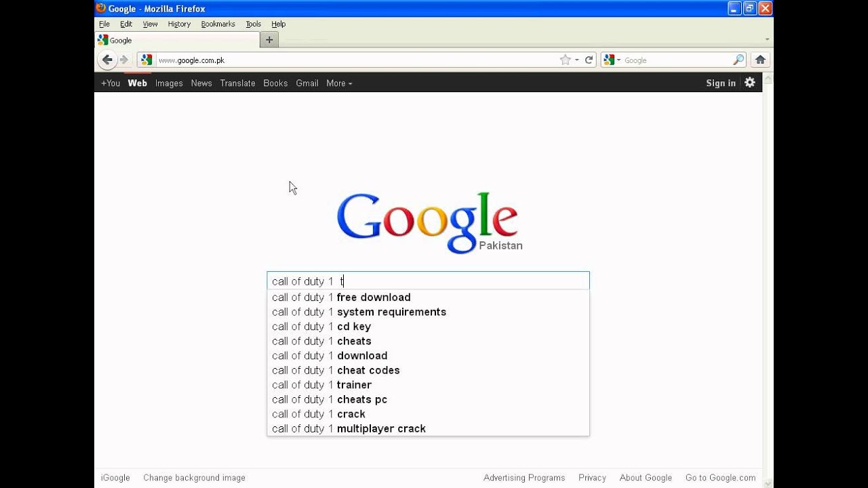
Task: Click into the Google search box
Action: [x=428, y=281]
